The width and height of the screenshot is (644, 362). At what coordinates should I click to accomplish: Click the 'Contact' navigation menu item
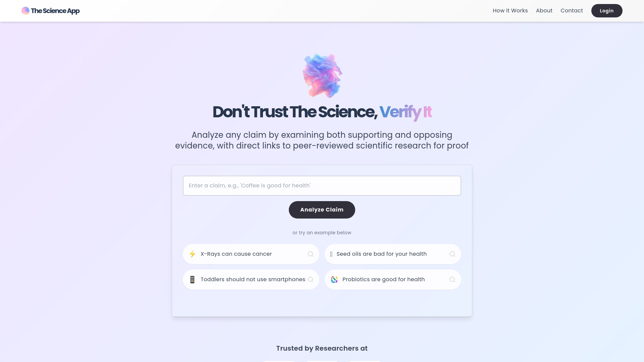[572, 11]
